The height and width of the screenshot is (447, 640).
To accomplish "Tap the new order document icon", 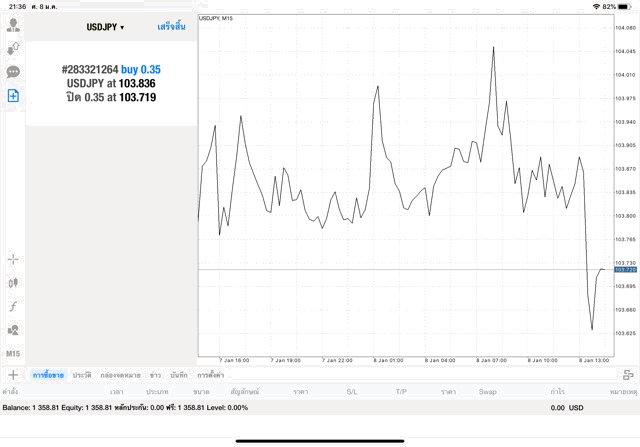I will tap(13, 96).
